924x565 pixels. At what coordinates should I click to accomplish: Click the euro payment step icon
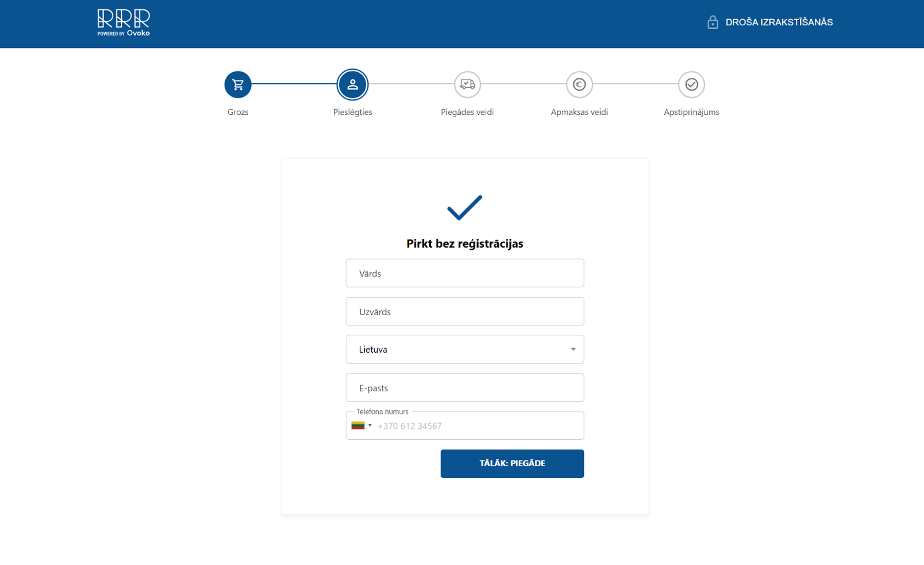(579, 85)
